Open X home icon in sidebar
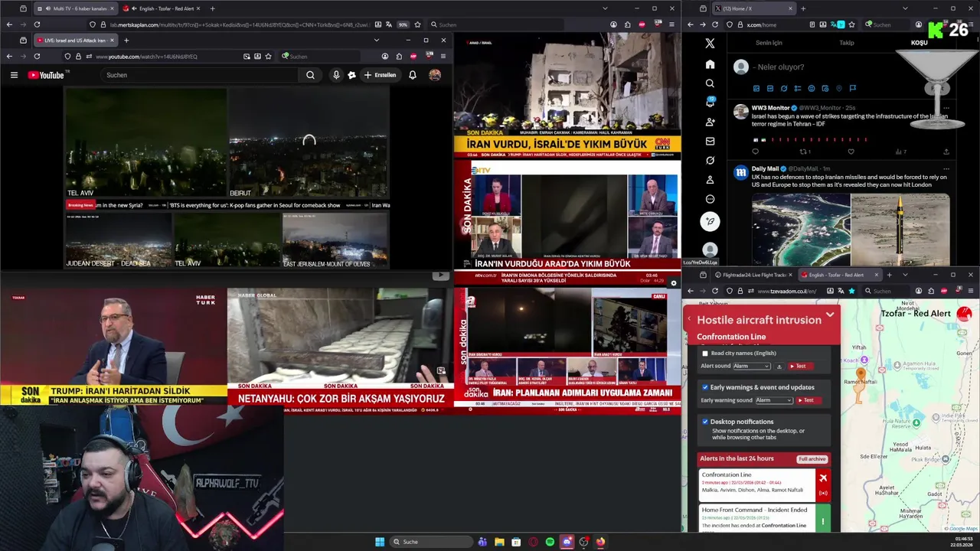Viewport: 980px width, 551px height. tap(710, 64)
